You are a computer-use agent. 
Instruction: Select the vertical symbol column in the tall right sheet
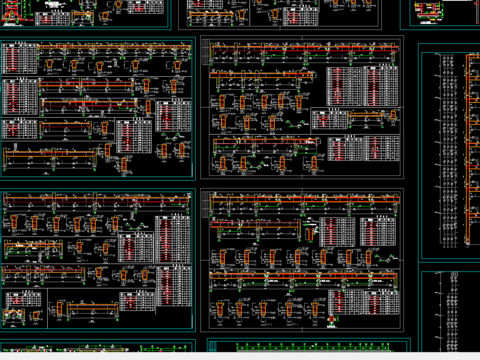tap(448, 150)
